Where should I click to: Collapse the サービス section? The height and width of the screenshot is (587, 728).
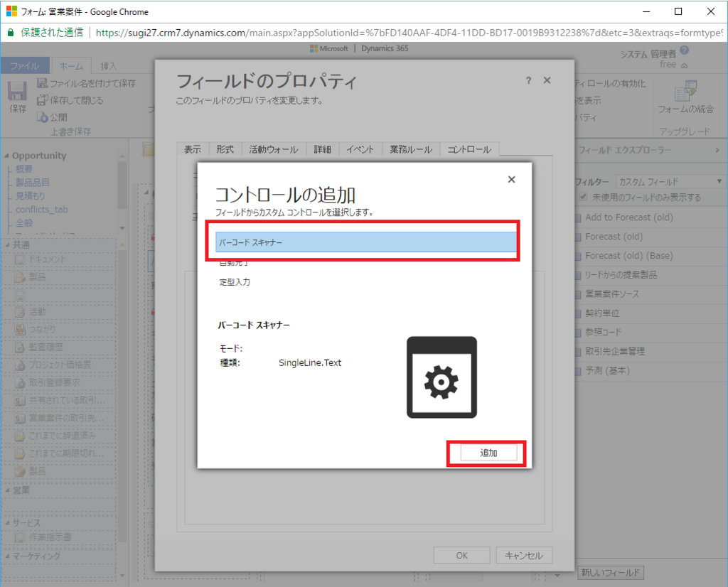pyautogui.click(x=7, y=522)
